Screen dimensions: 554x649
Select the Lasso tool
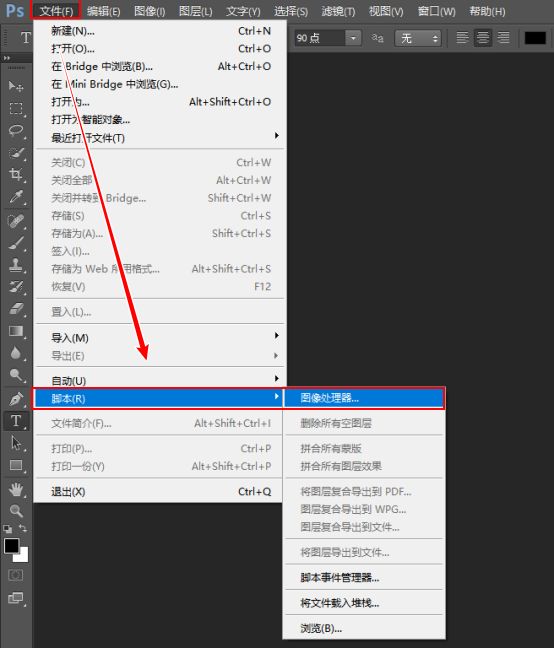point(16,131)
